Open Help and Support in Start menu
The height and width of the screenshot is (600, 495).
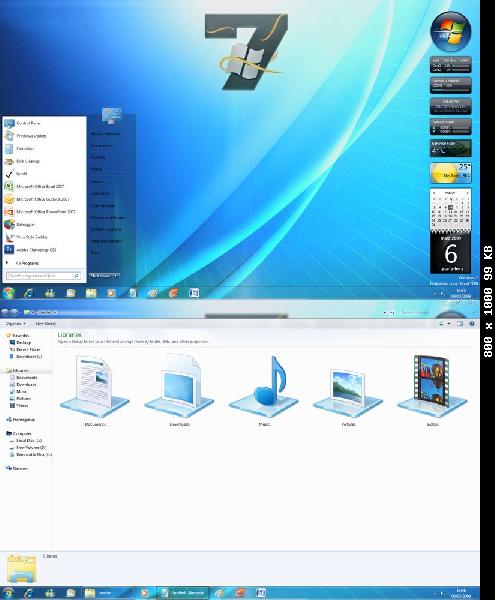pos(106,241)
